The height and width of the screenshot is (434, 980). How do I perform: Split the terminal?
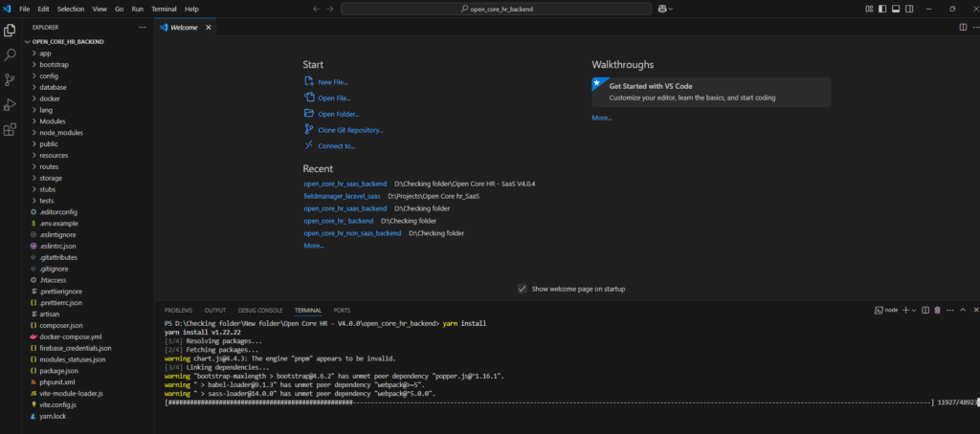tap(925, 310)
